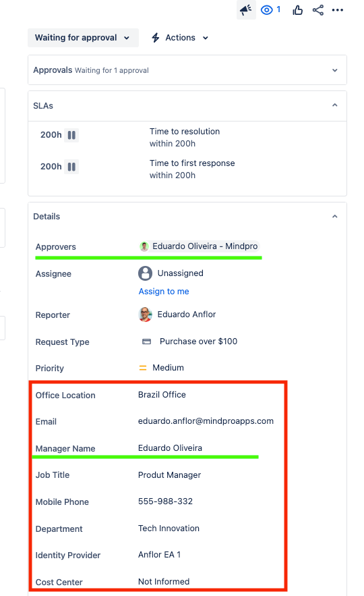Click the Anflor EA 1 identity provider value
Image resolution: width=364 pixels, height=596 pixels.
[x=159, y=555]
